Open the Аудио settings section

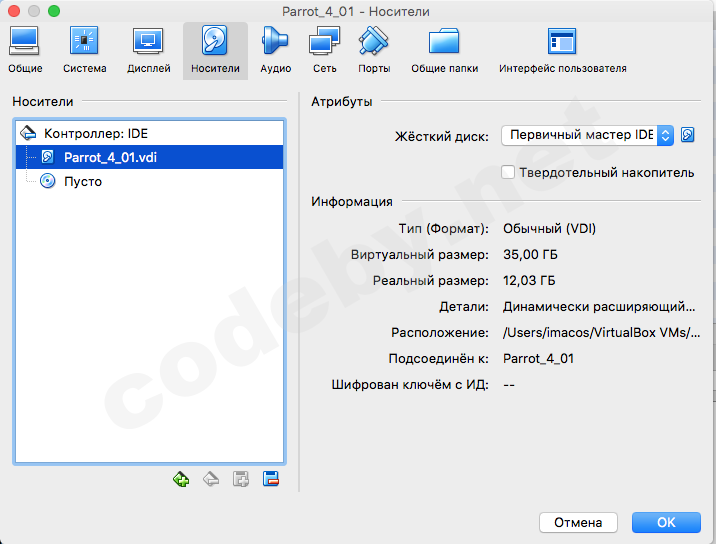[x=275, y=50]
